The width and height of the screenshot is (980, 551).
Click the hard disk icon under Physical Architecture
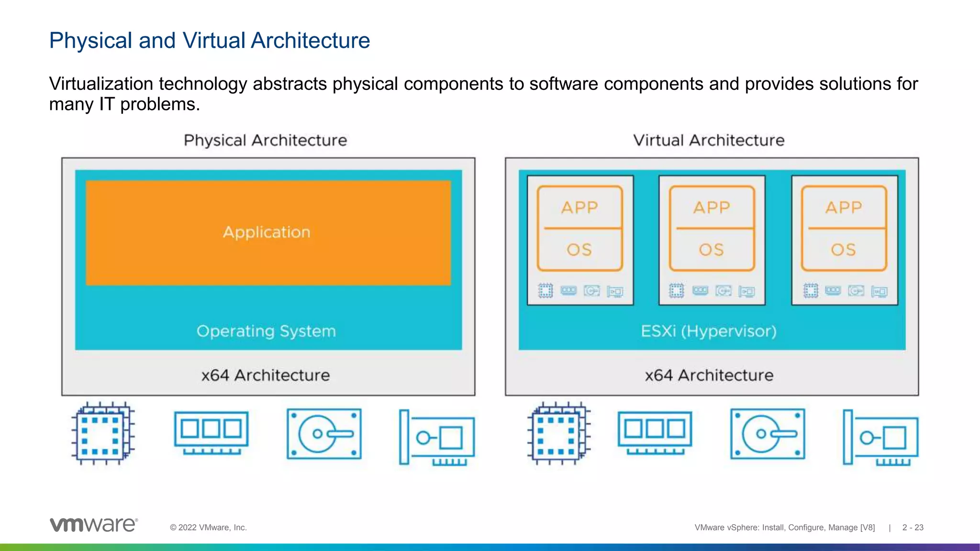coord(324,434)
